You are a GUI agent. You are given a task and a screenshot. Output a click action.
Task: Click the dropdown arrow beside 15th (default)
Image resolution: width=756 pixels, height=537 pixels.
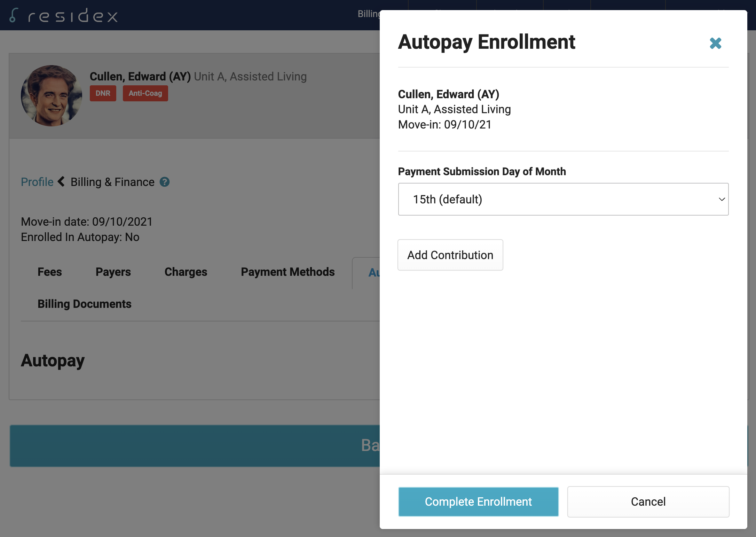(722, 199)
